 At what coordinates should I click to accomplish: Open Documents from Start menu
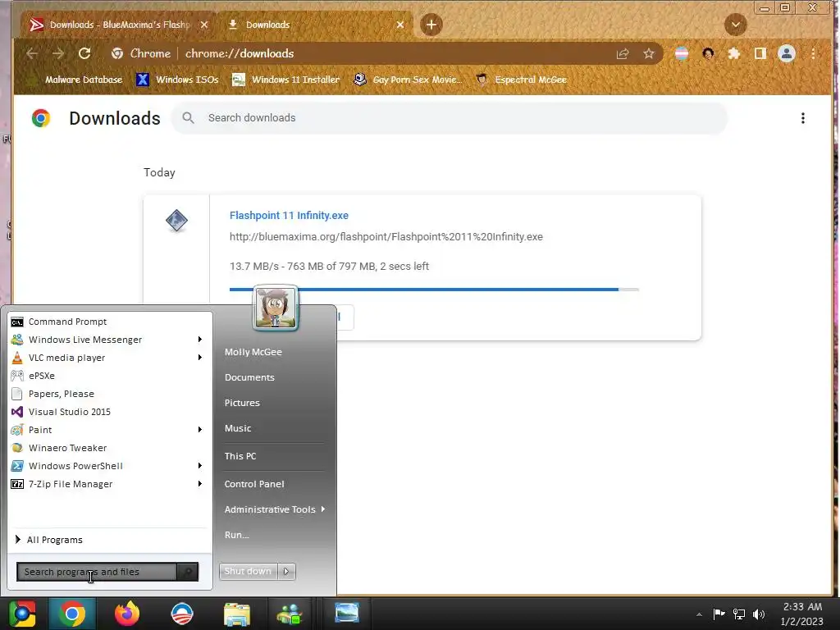(x=249, y=377)
